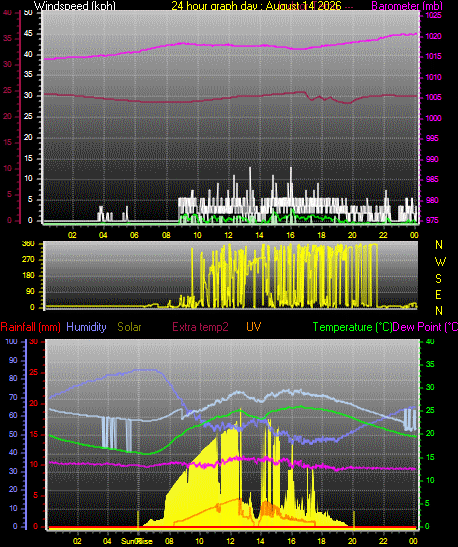Click the 1005 barometer axis value

[433, 97]
